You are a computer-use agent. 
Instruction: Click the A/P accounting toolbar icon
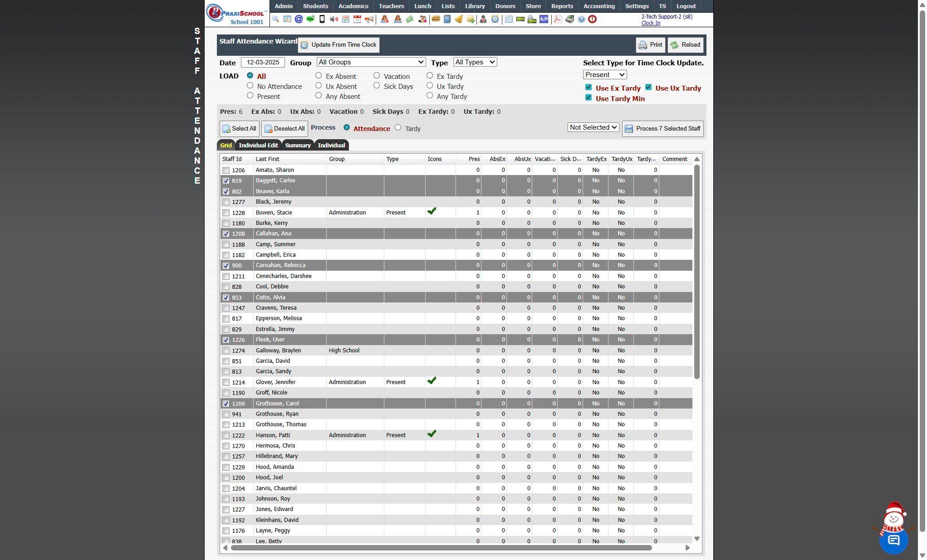(x=544, y=19)
